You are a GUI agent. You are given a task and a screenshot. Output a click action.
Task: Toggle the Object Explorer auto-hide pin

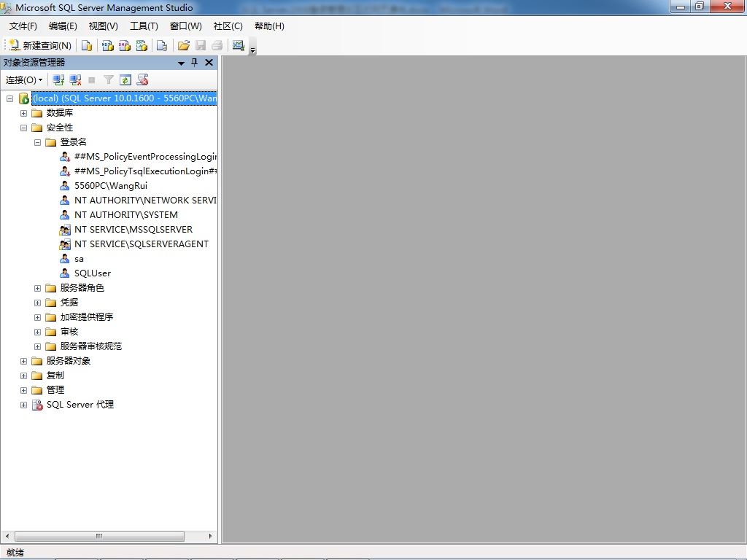click(194, 63)
